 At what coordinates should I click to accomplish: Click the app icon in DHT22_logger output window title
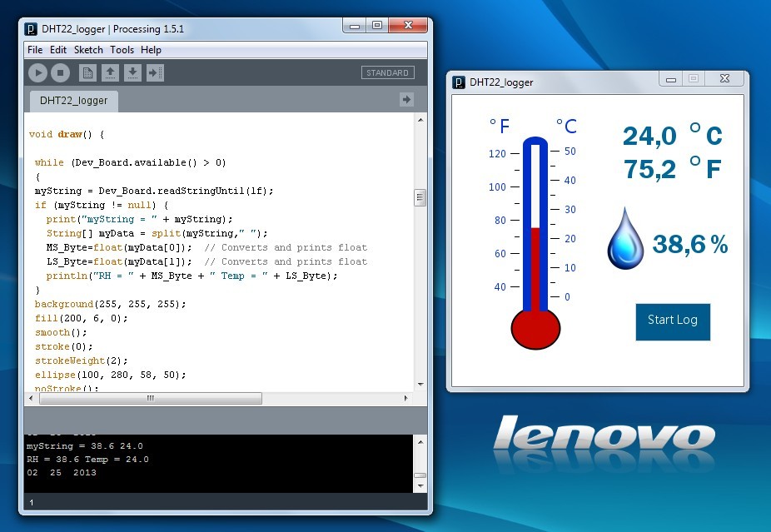458,82
